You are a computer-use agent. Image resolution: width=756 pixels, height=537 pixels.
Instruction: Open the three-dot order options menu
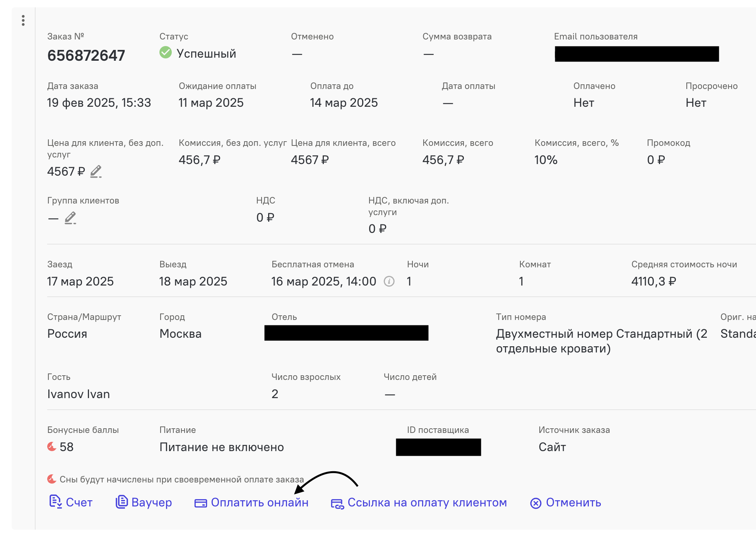click(x=23, y=21)
